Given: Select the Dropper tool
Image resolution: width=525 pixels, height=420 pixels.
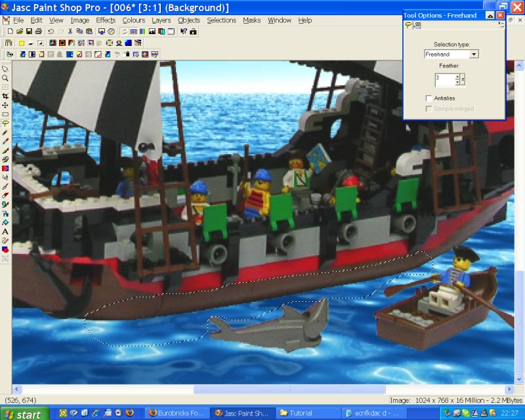Looking at the screenshot, I should (x=5, y=141).
